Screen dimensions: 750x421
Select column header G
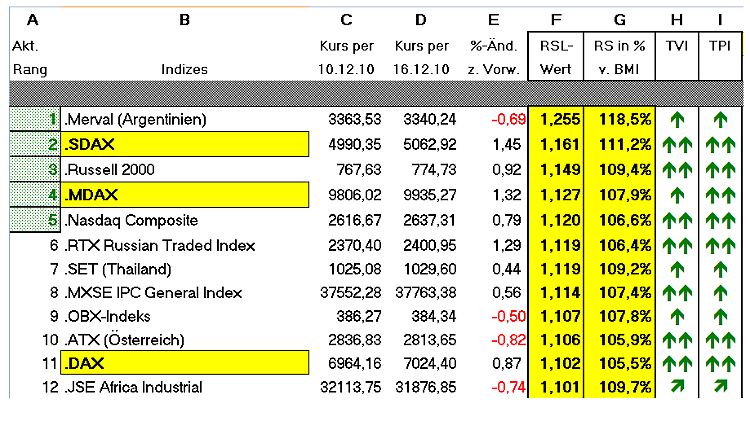(x=620, y=20)
